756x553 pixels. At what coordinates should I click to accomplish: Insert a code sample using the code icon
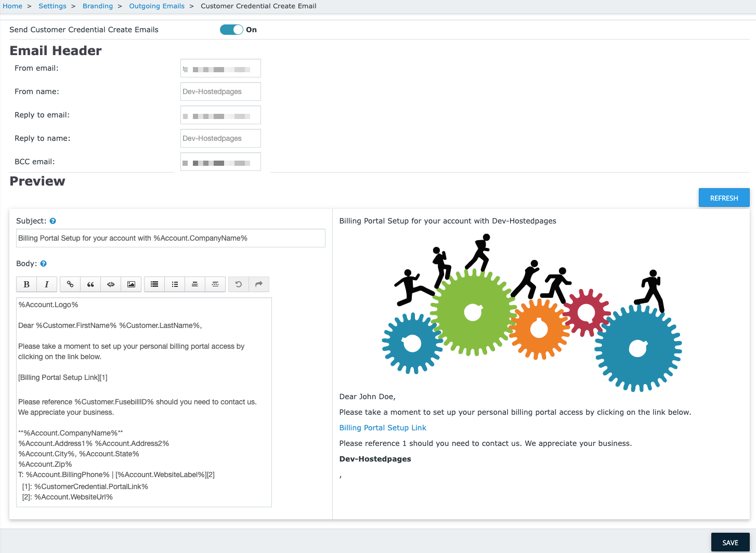(x=111, y=284)
